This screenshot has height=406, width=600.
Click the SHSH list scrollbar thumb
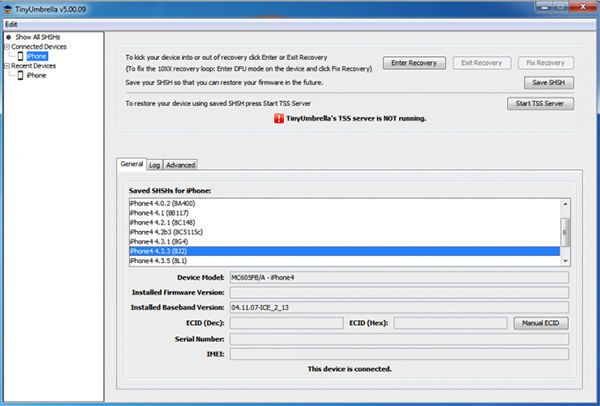565,232
